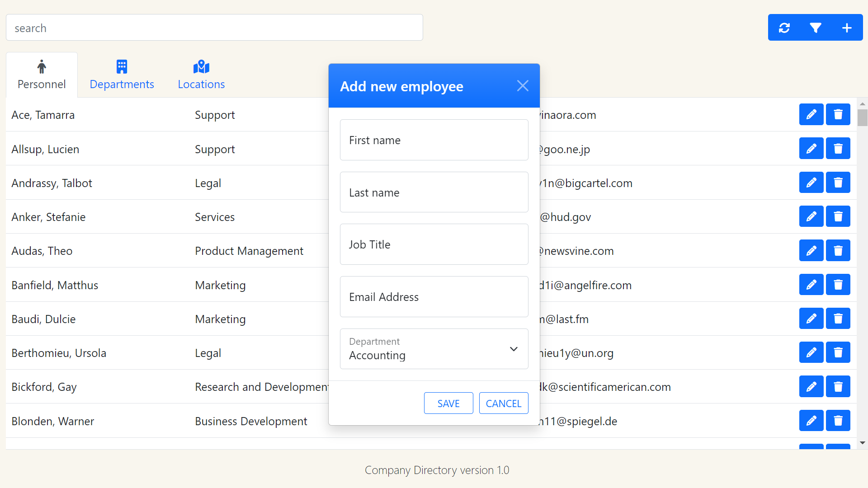Refresh the personnel listing

coord(784,28)
